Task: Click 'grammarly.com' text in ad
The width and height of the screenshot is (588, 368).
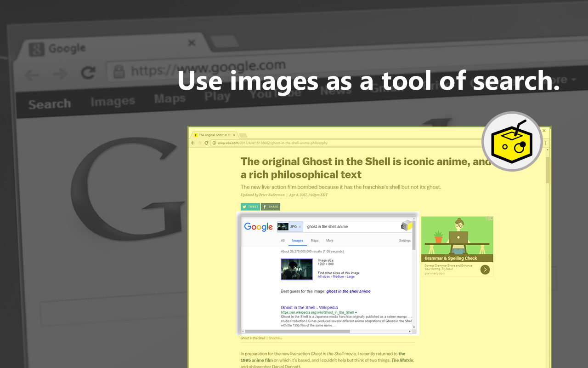Action: tap(435, 273)
